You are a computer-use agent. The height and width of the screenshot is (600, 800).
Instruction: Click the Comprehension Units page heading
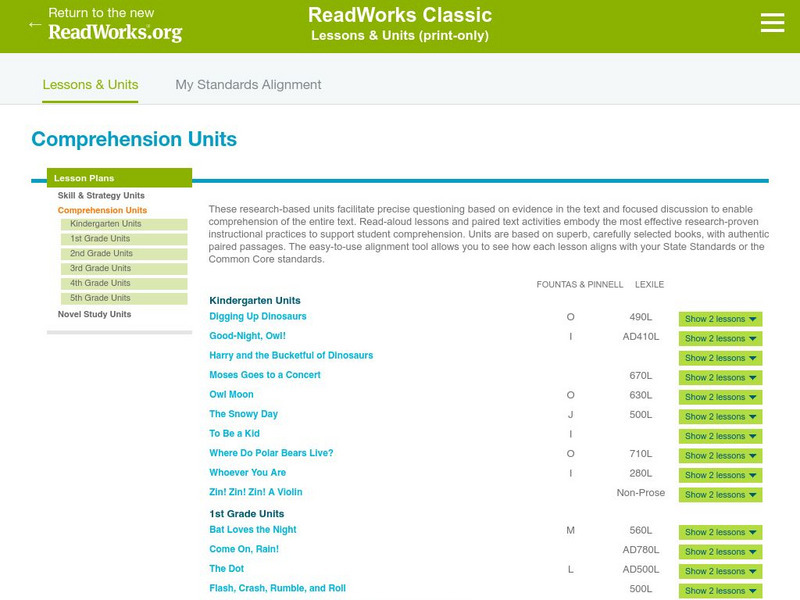pyautogui.click(x=134, y=139)
